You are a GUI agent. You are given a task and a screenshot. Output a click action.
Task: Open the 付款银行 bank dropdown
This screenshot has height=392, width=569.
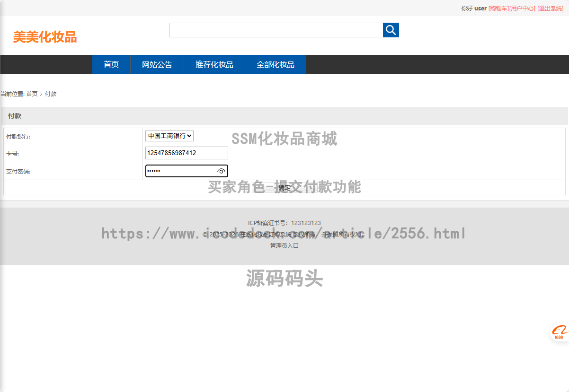point(169,136)
